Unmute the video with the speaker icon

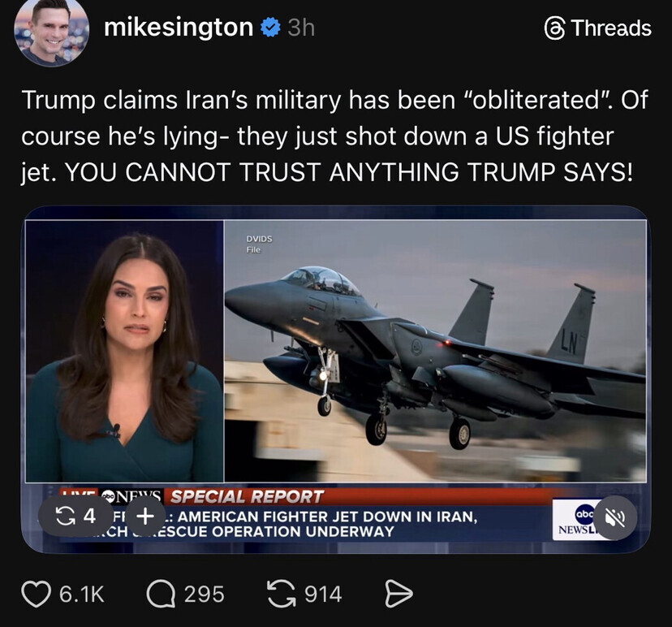615,517
